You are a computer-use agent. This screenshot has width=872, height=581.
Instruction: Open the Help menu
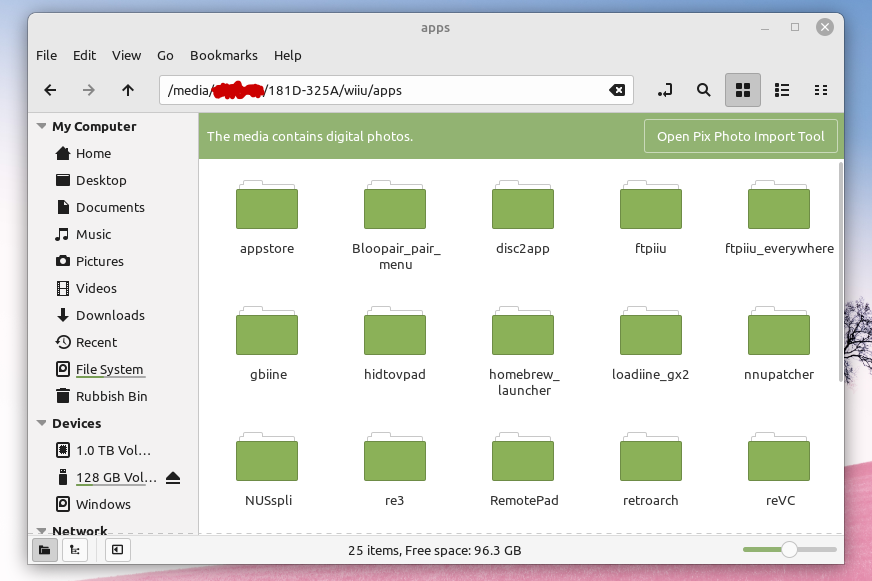click(288, 56)
